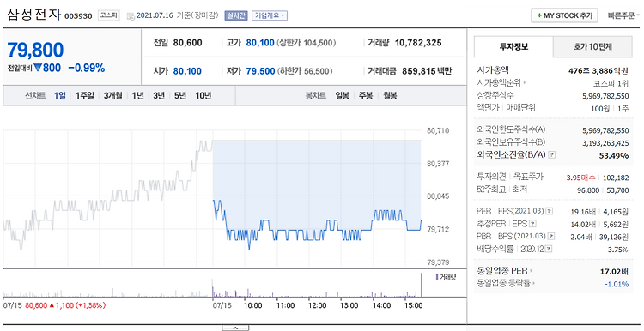The height and width of the screenshot is (331, 644).
Task: Click the 코스피 market badge
Action: click(x=108, y=15)
